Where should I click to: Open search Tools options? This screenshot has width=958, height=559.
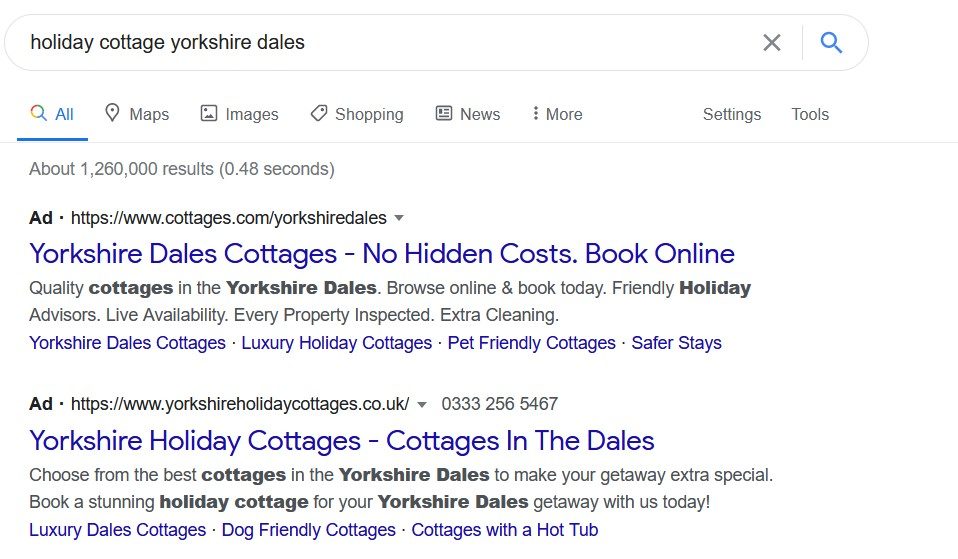[x=810, y=114]
